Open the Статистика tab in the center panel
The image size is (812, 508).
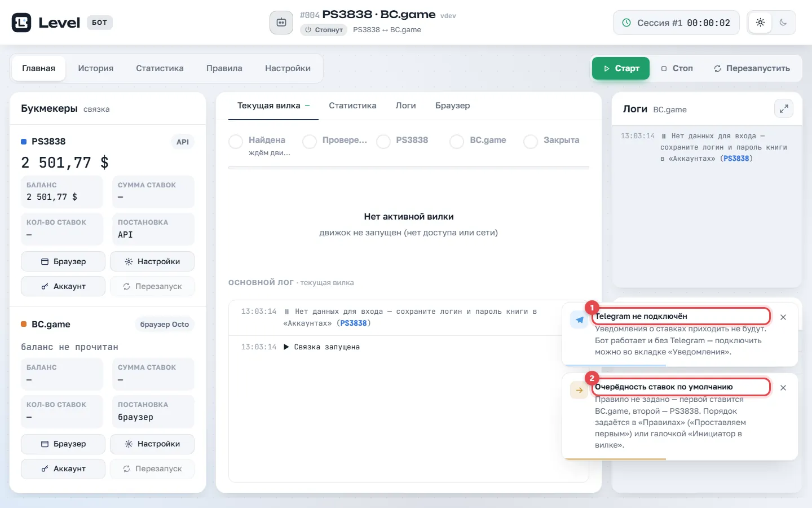[352, 106]
